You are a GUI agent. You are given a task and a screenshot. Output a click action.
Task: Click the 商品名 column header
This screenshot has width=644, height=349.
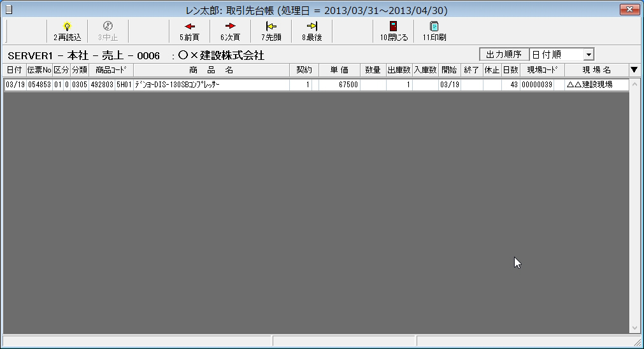pyautogui.click(x=211, y=69)
